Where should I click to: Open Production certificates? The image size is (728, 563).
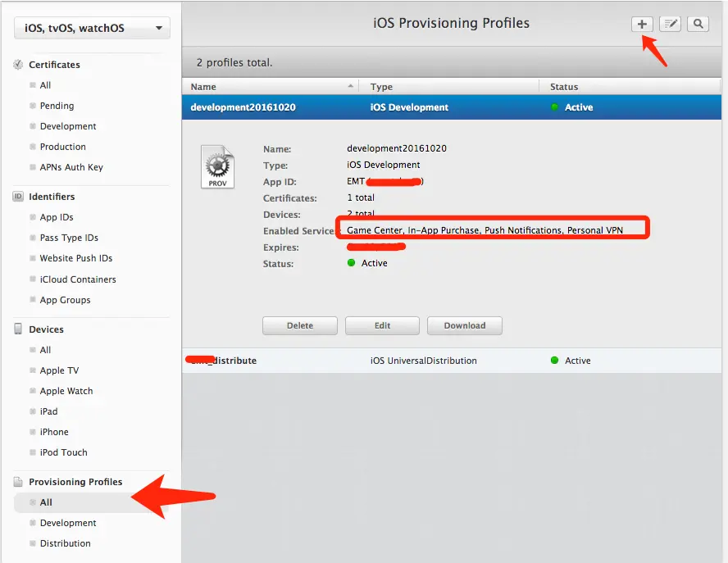(62, 147)
